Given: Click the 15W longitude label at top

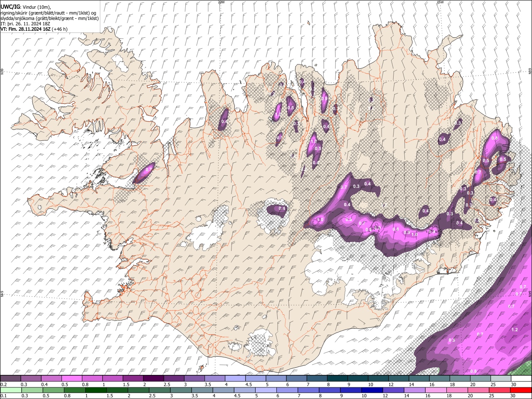Looking at the screenshot, I should (440, 2).
